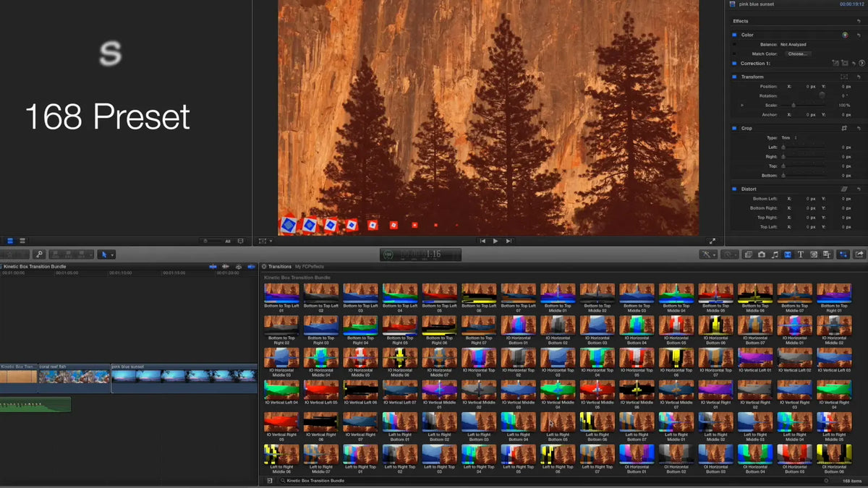This screenshot has height=488, width=868.
Task: Open viewer display options dropdown
Action: pos(266,241)
